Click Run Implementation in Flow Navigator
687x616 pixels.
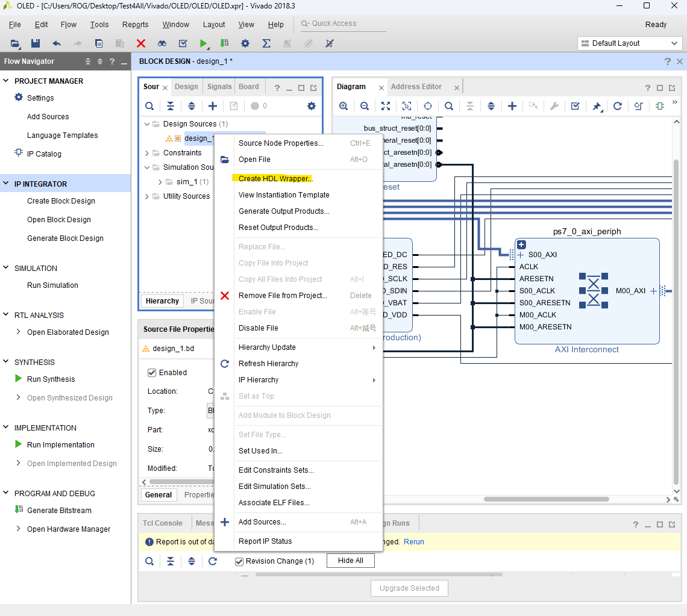click(x=60, y=445)
